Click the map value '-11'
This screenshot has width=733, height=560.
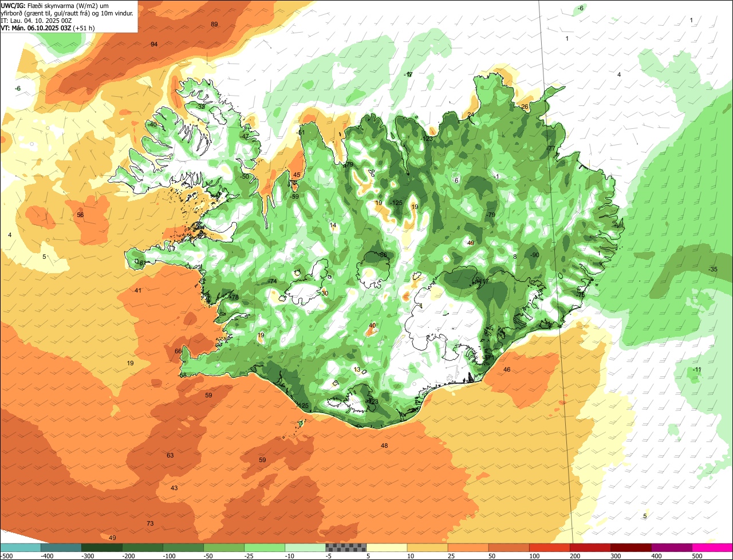pos(696,369)
